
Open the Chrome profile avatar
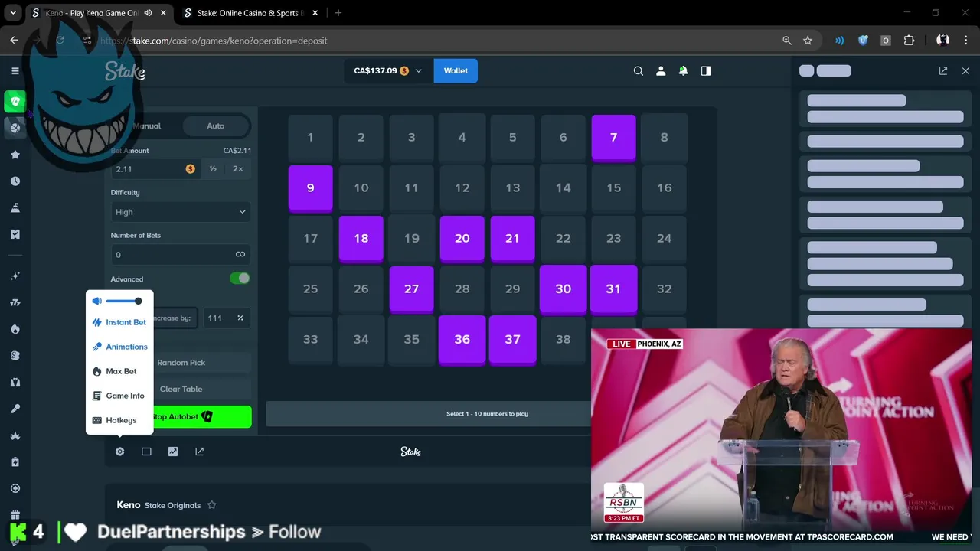coord(942,41)
